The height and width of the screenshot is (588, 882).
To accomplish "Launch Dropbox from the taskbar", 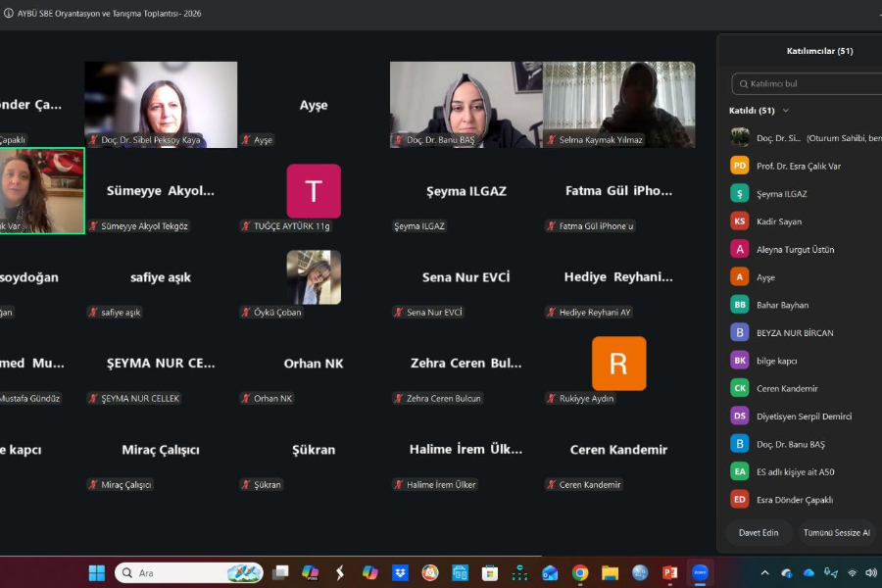I will [400, 572].
